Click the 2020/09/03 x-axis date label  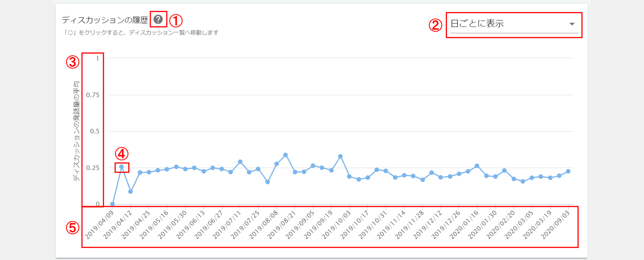click(556, 225)
